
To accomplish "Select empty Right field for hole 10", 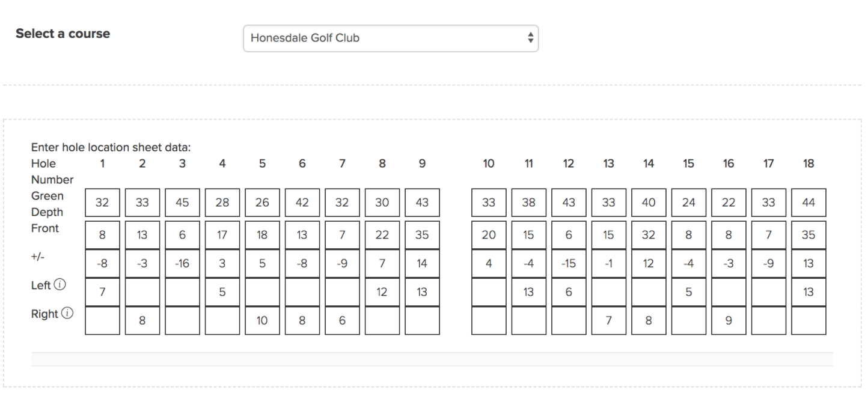I will (489, 320).
